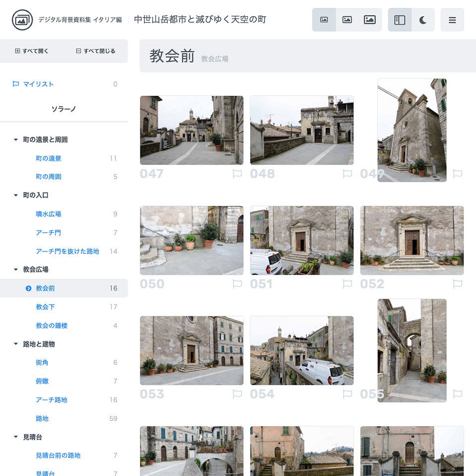
Task: Toggle dark mode with the moon icon
Action: (x=423, y=20)
